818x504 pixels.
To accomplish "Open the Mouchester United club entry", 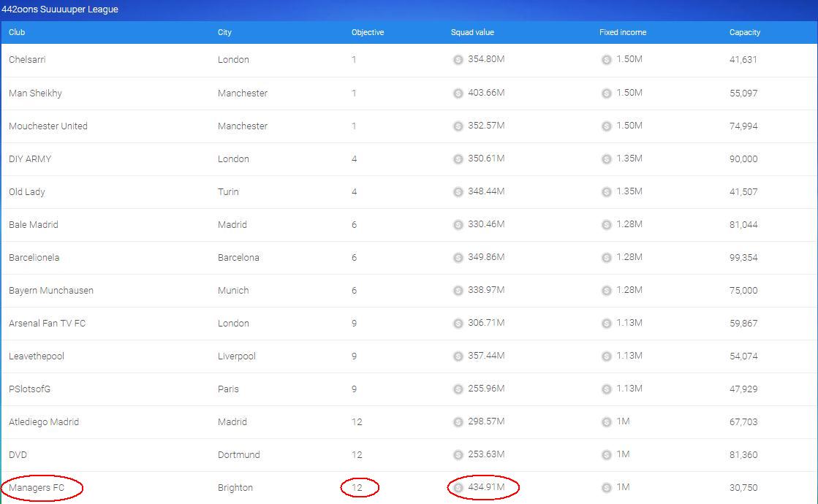I will (48, 126).
